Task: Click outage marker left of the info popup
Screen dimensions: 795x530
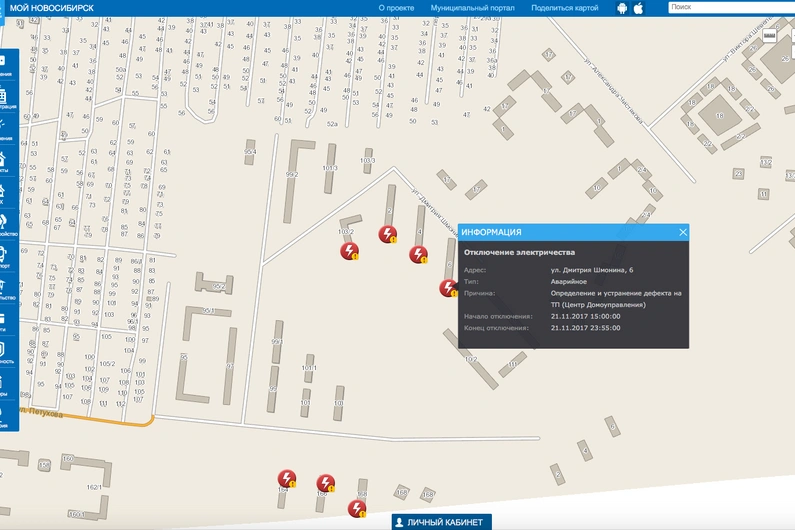Action: [x=449, y=289]
